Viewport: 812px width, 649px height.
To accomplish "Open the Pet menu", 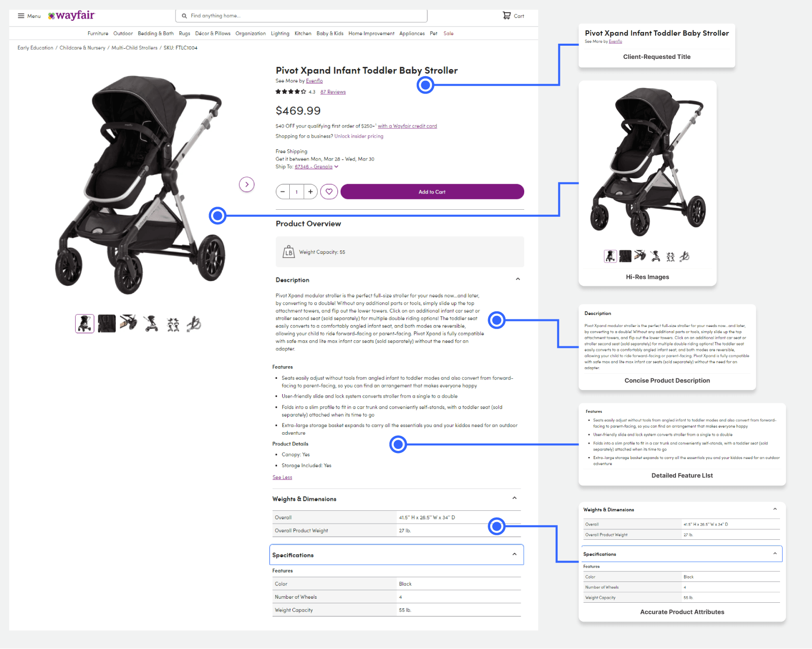I will tap(434, 34).
